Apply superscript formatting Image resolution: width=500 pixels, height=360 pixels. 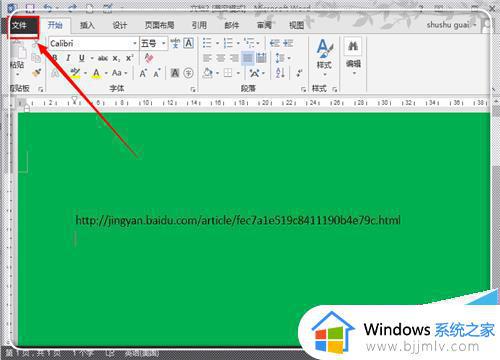click(129, 58)
